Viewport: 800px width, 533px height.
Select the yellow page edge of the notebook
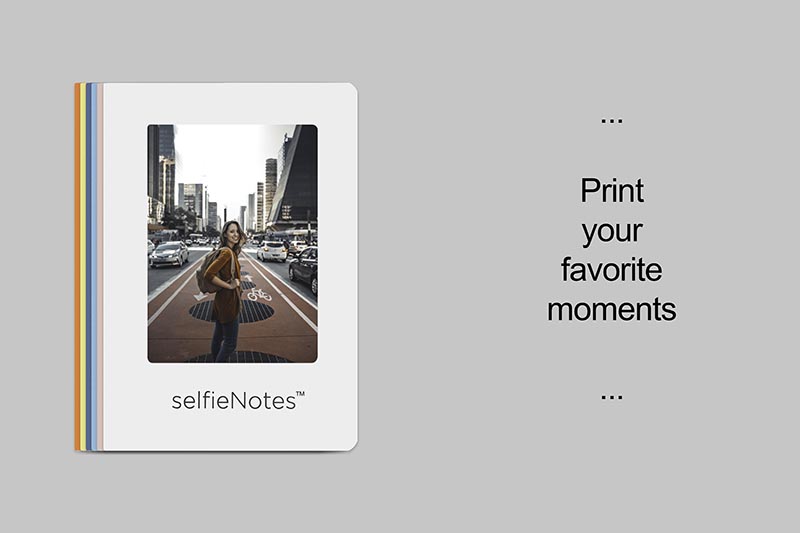point(83,267)
